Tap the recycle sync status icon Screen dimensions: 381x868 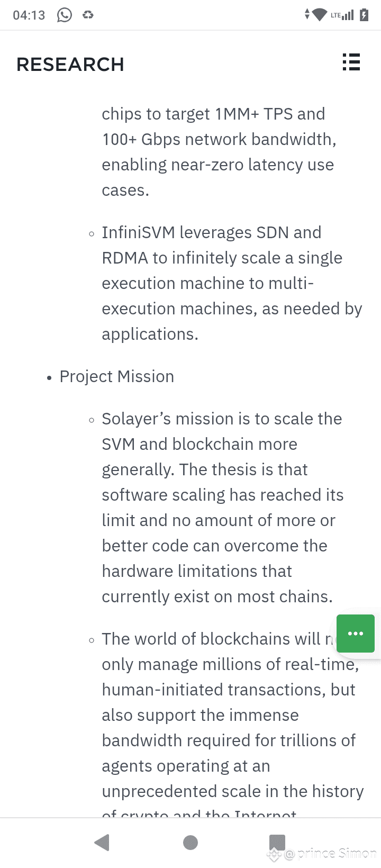tap(88, 15)
